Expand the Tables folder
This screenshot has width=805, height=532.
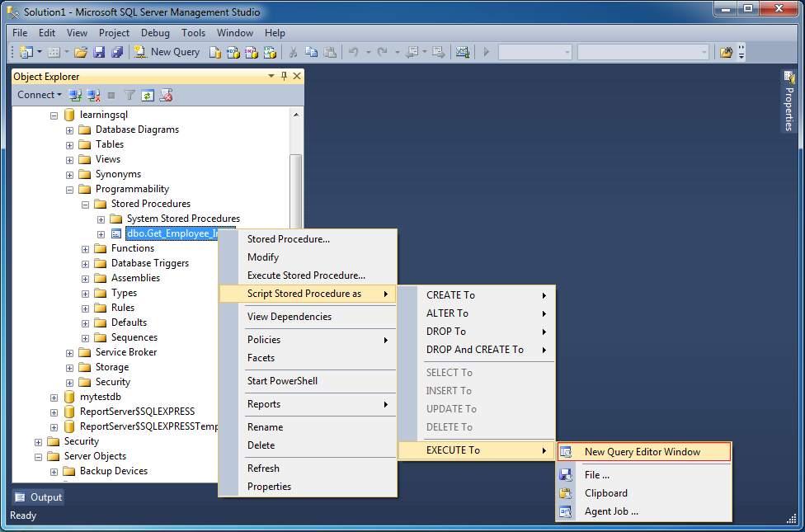click(x=69, y=145)
